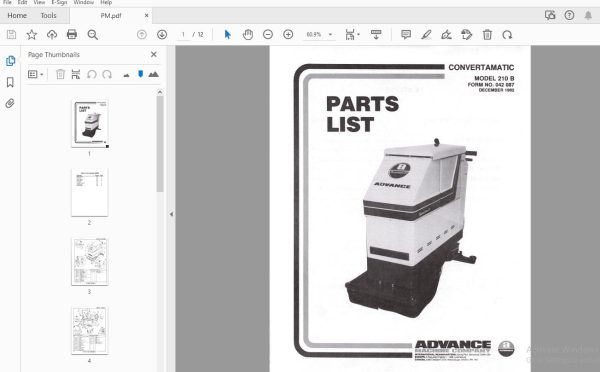Viewport: 600px width, 372px height.
Task: Open the thumbnail options dropdown menu
Action: pyautogui.click(x=35, y=74)
